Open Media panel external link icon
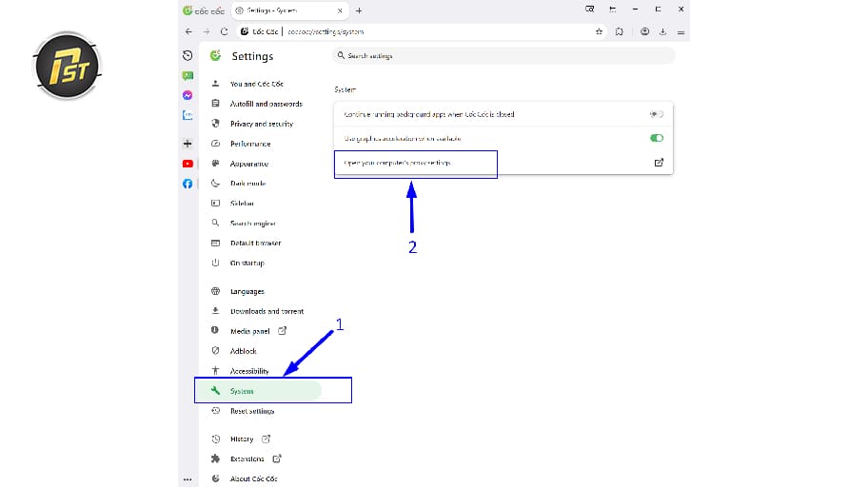The width and height of the screenshot is (868, 488). pyautogui.click(x=283, y=331)
